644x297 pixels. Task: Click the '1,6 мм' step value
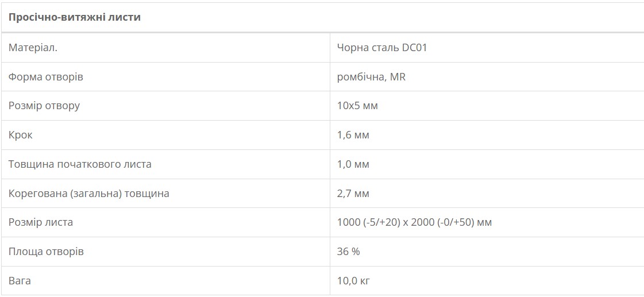coord(353,135)
